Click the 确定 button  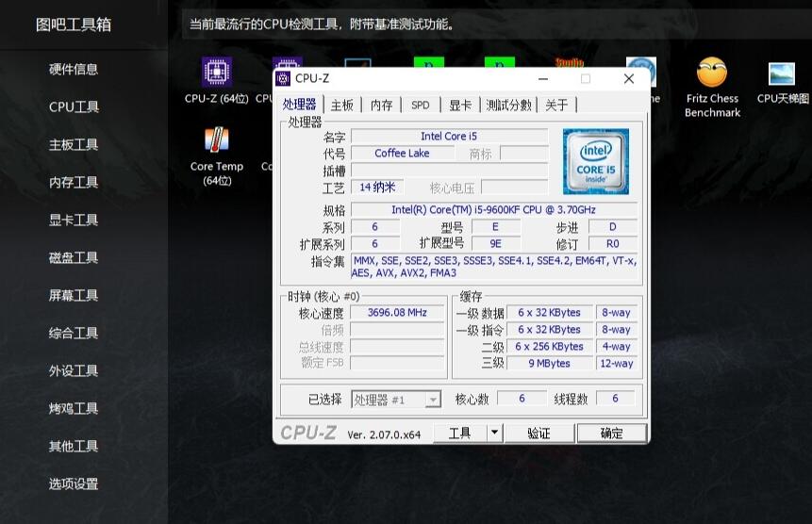tap(611, 433)
